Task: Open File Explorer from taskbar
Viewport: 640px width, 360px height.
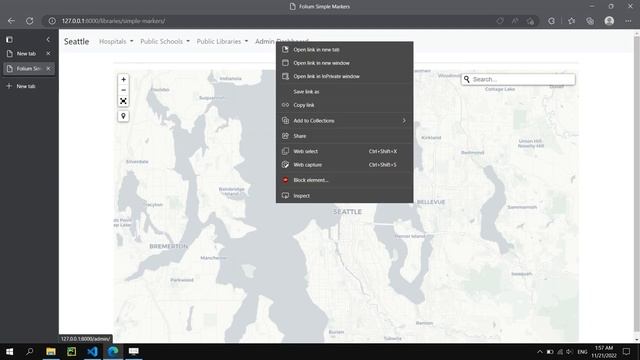Action: click(51, 351)
